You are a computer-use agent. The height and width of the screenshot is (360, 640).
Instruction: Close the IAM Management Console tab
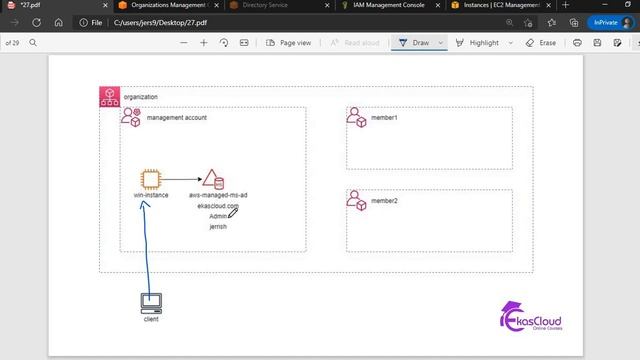click(438, 5)
